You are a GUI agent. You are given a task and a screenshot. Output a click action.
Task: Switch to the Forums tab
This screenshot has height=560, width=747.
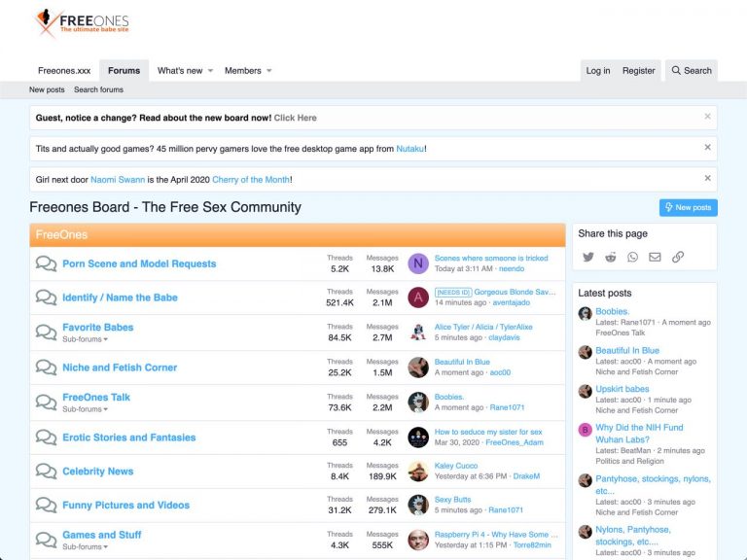pos(124,70)
